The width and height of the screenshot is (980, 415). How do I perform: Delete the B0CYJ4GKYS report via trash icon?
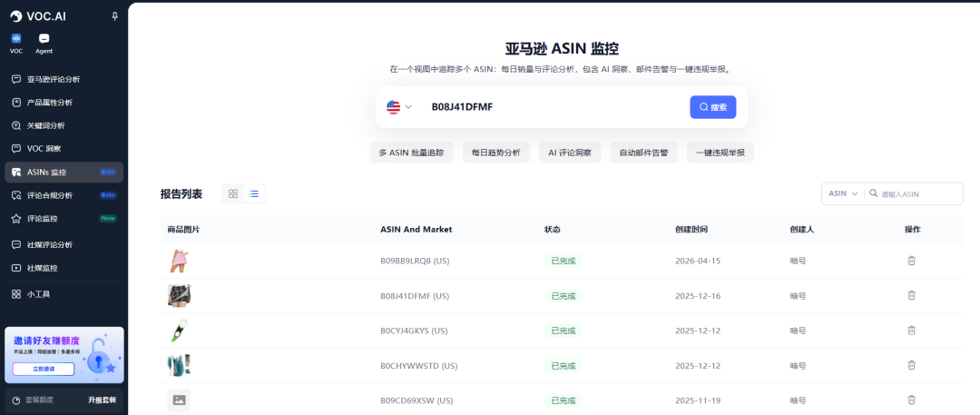pyautogui.click(x=912, y=331)
